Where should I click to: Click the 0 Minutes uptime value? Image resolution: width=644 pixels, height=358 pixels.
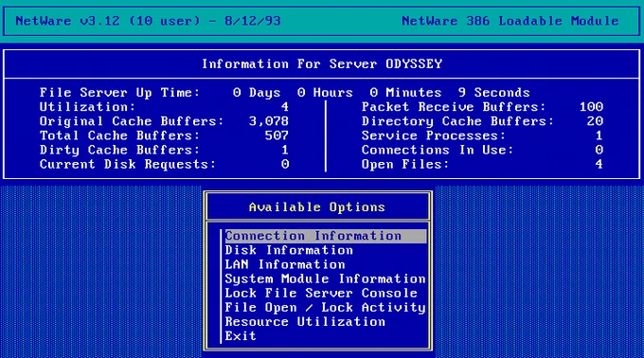click(405, 93)
